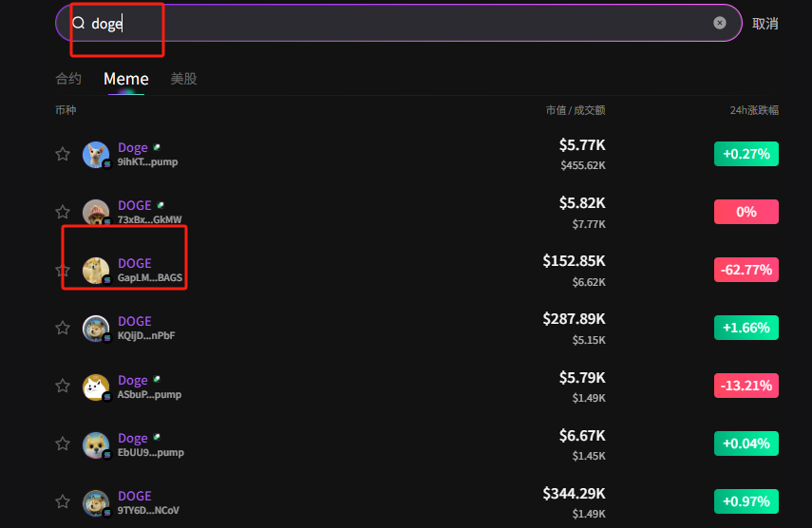The width and height of the screenshot is (812, 528).
Task: Favorite the Doge 9ihKT...pump token star
Action: [x=63, y=154]
